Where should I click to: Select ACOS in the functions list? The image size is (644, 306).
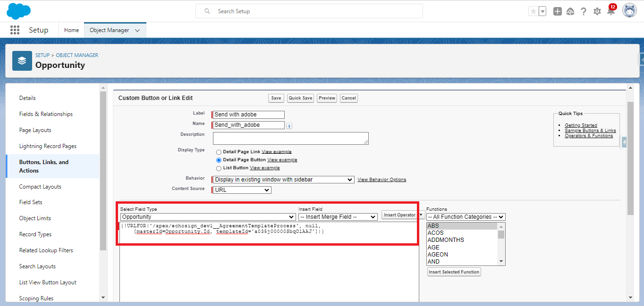[462, 233]
